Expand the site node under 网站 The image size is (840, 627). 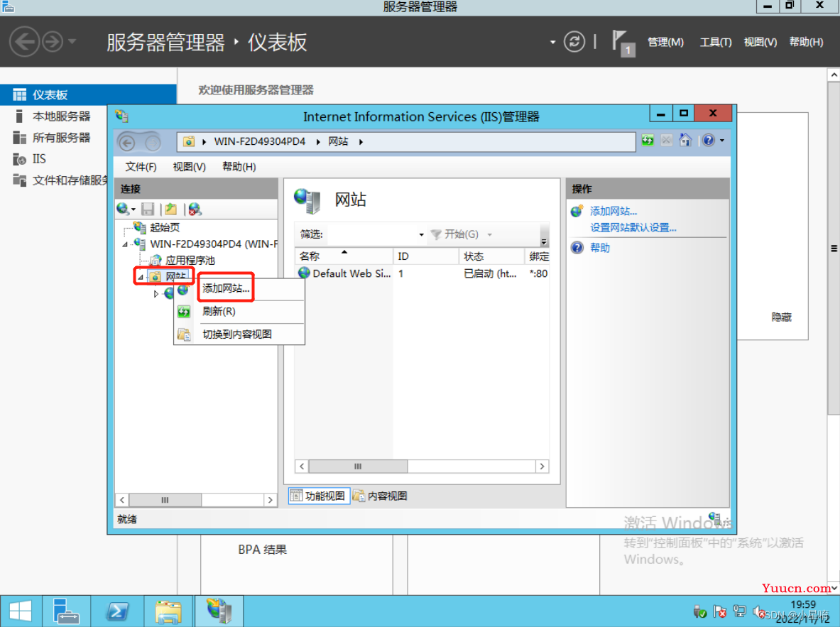click(156, 294)
